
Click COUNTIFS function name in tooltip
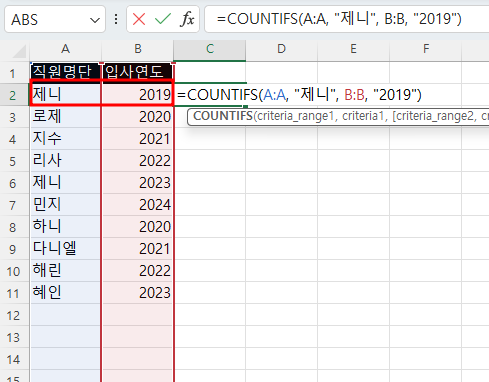point(223,116)
